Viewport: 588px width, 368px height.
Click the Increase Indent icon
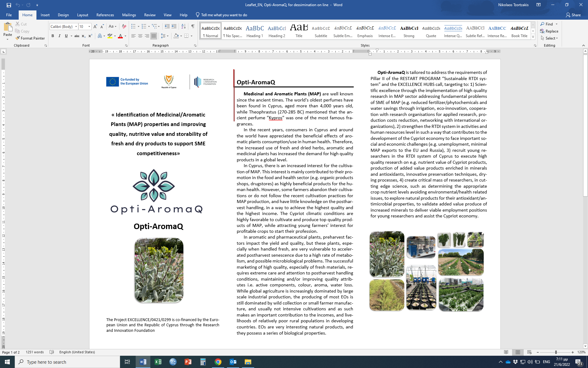(x=174, y=26)
